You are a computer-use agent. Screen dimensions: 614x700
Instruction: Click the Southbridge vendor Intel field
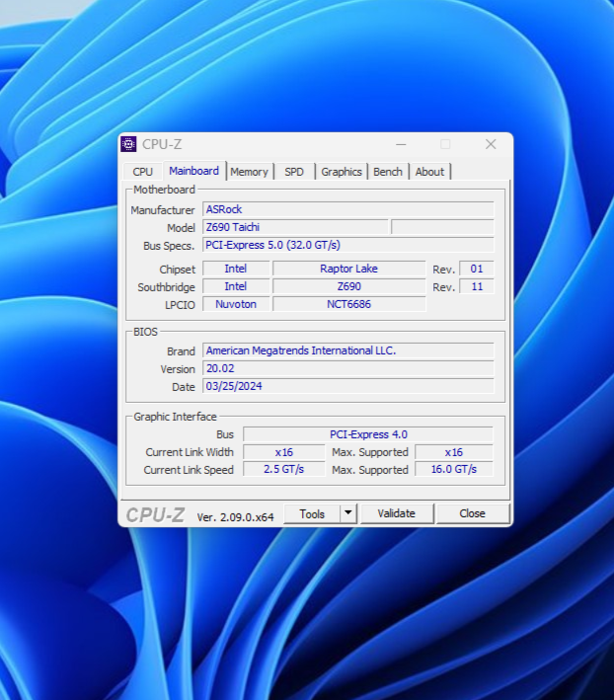[236, 286]
